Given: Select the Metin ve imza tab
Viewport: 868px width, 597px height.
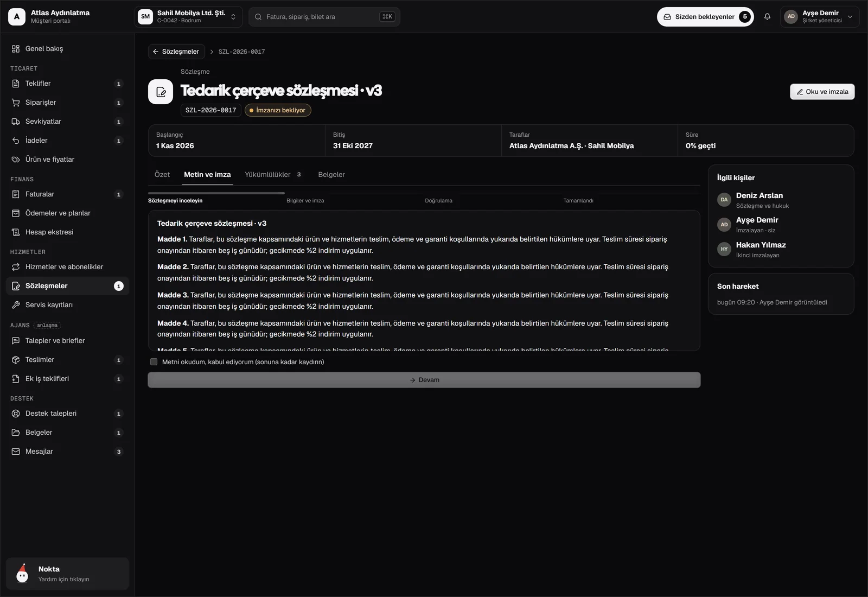Looking at the screenshot, I should click(207, 175).
